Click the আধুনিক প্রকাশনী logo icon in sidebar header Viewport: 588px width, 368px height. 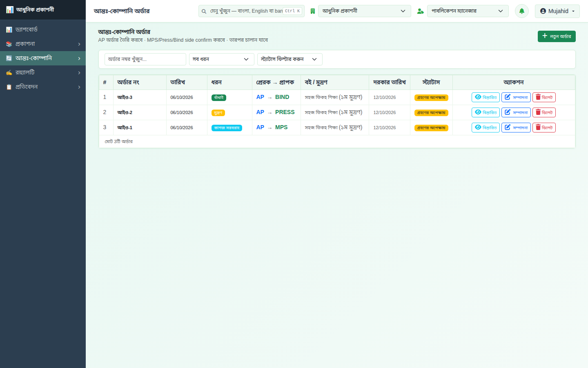click(10, 9)
